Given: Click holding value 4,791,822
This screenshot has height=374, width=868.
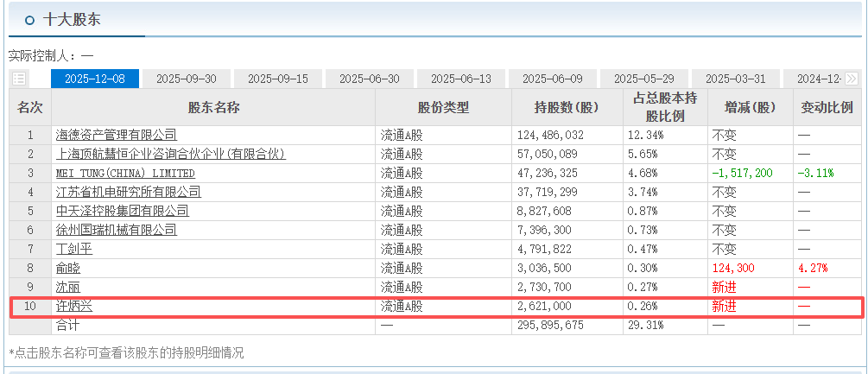Looking at the screenshot, I should (544, 249).
